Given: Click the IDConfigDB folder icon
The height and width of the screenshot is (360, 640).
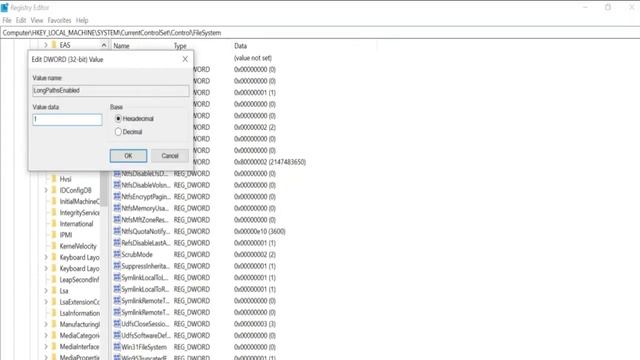Looking at the screenshot, I should (54, 190).
